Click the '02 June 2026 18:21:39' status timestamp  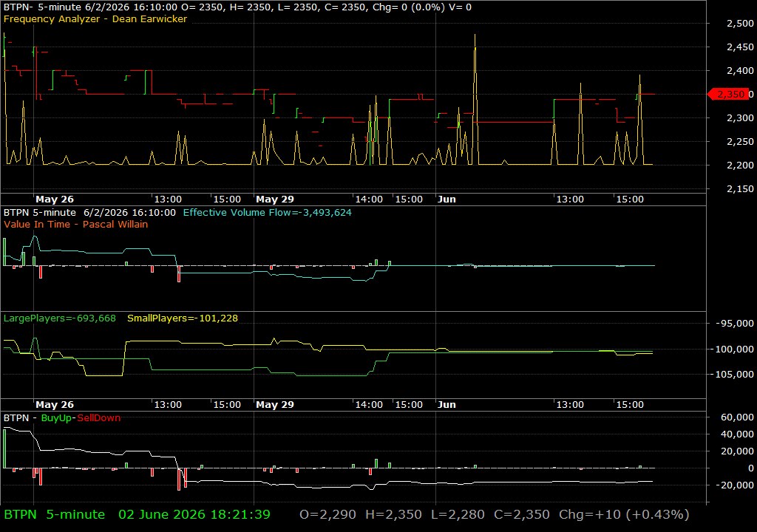[194, 514]
